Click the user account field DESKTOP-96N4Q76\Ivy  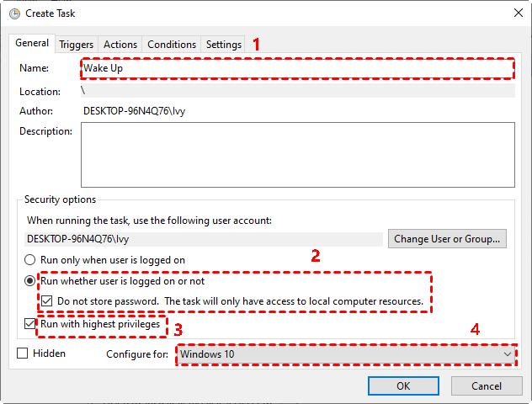click(x=204, y=239)
